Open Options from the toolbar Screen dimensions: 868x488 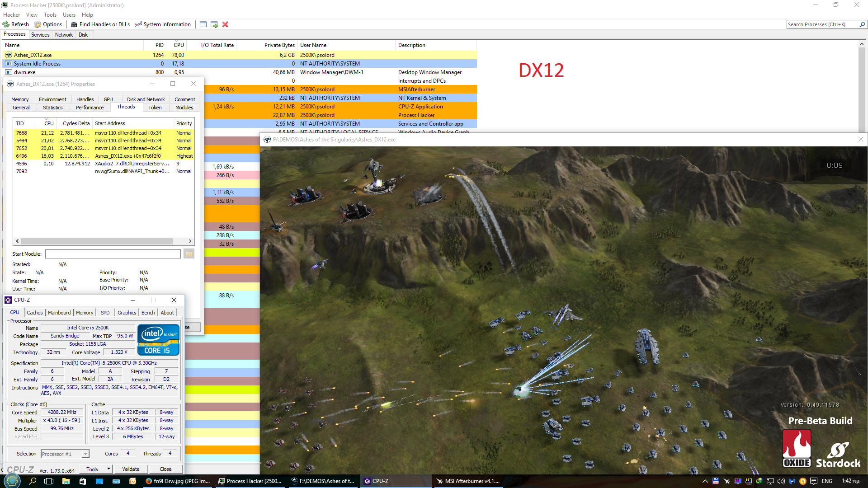pos(48,24)
